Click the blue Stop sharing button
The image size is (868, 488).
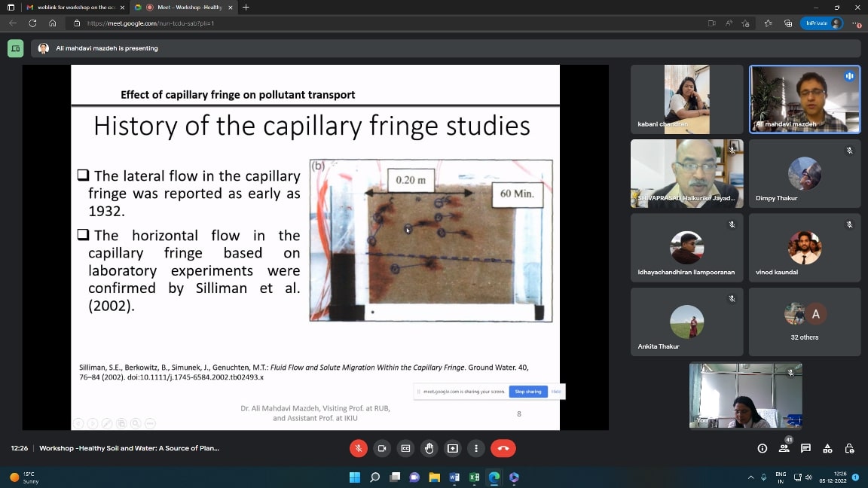pos(528,392)
